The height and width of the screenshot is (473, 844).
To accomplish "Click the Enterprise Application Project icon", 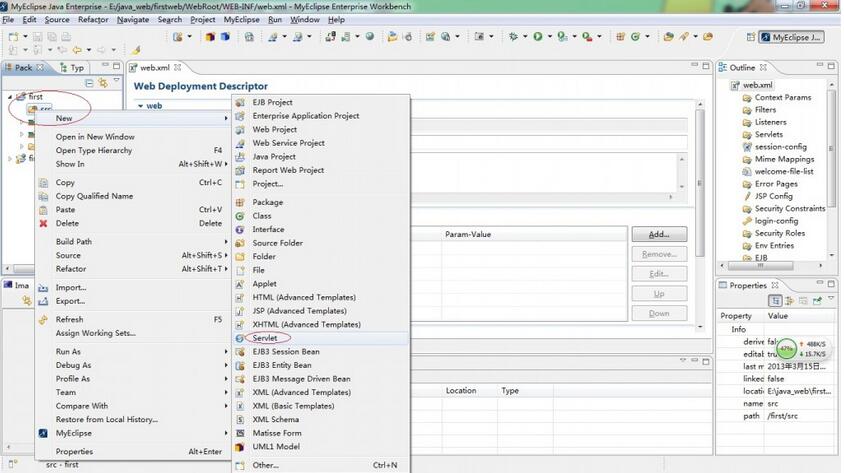I will [240, 116].
